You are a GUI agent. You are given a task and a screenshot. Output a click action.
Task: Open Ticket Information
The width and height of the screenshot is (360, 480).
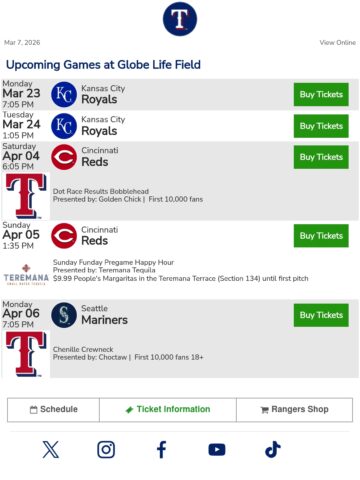(x=168, y=409)
